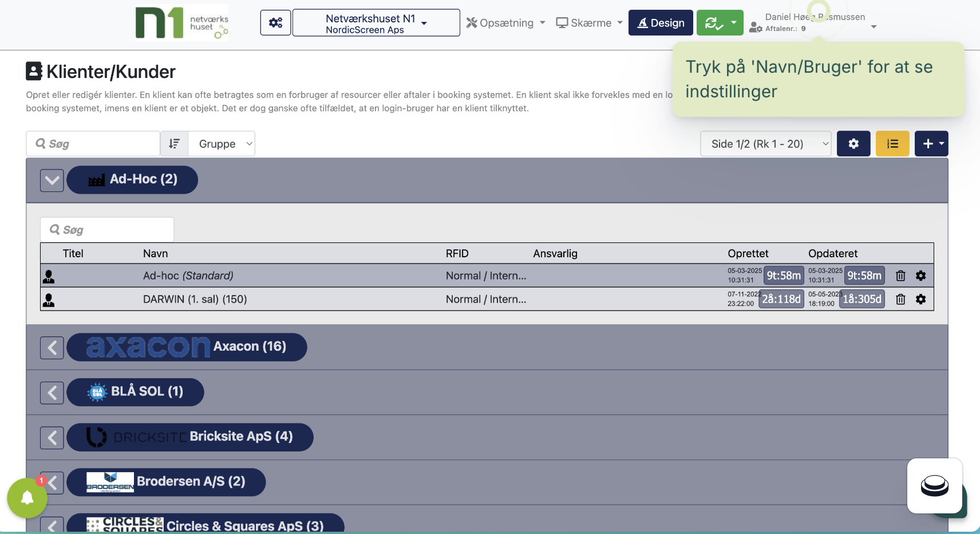The height and width of the screenshot is (534, 980).
Task: Click the Oprettet column header
Action: (748, 253)
